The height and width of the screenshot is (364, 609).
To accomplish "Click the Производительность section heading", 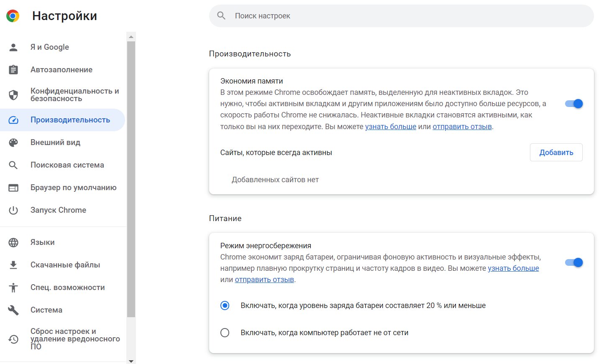I will pos(250,54).
